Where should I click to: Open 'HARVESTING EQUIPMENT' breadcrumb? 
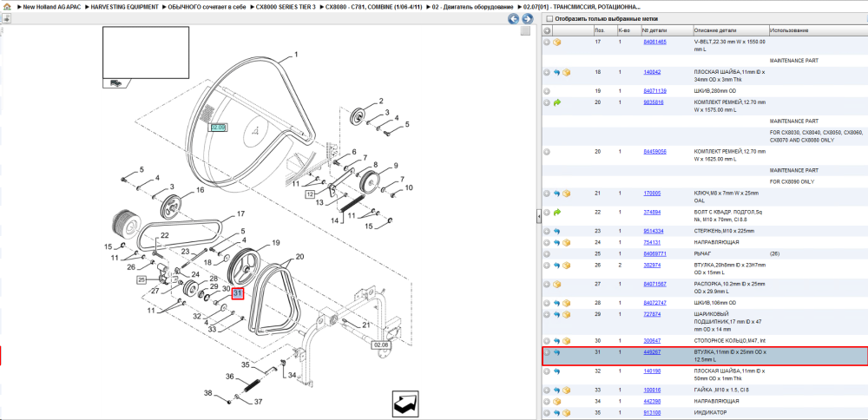tap(124, 7)
